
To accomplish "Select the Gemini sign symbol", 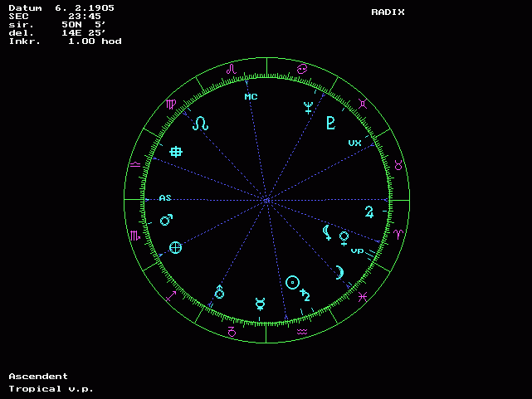I will coord(363,104).
